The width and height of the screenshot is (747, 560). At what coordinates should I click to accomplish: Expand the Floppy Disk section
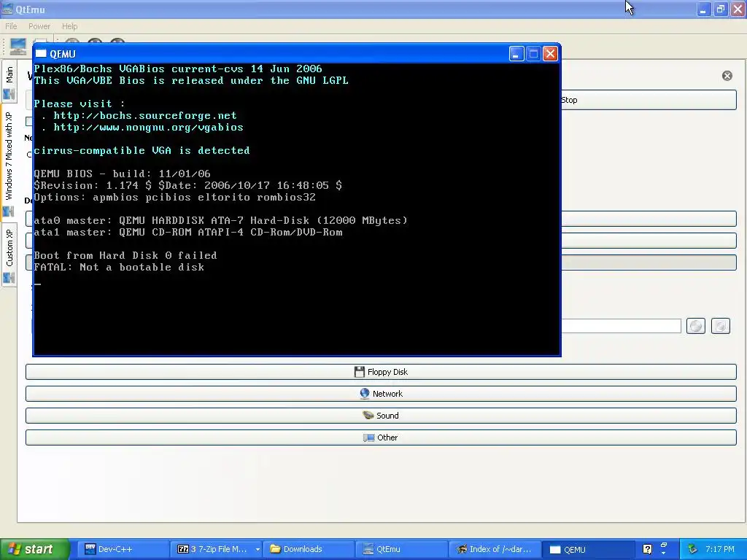381,372
